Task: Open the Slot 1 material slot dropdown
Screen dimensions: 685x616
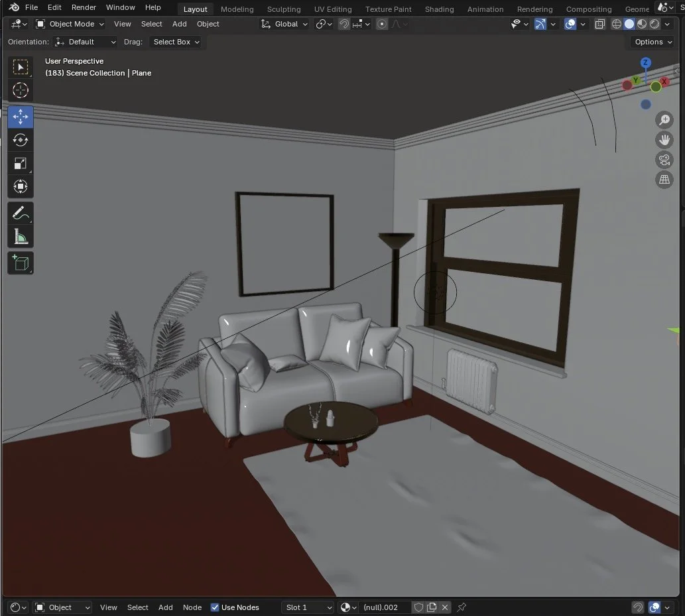Action: tap(308, 607)
